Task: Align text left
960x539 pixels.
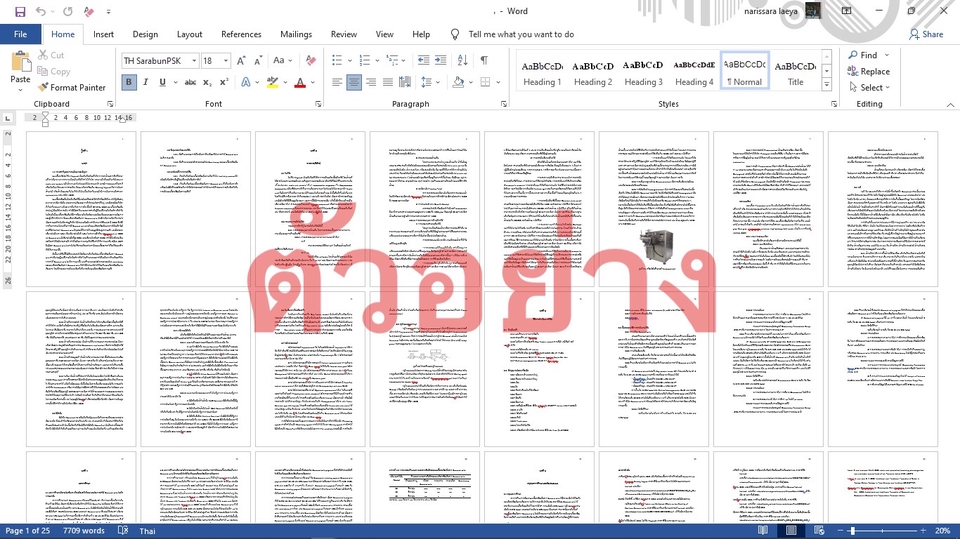Action: [x=337, y=82]
